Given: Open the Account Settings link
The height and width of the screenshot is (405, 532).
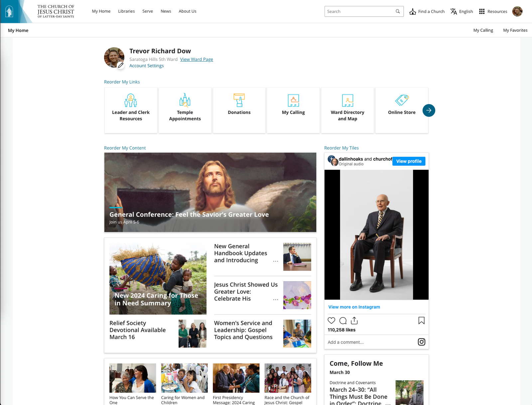Looking at the screenshot, I should (x=146, y=66).
